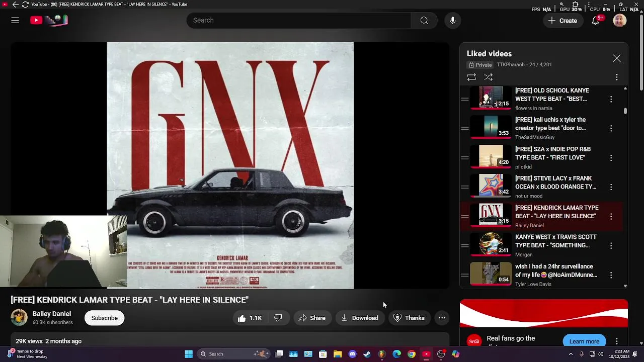Open Bailey Daniel channel avatar

pyautogui.click(x=19, y=318)
